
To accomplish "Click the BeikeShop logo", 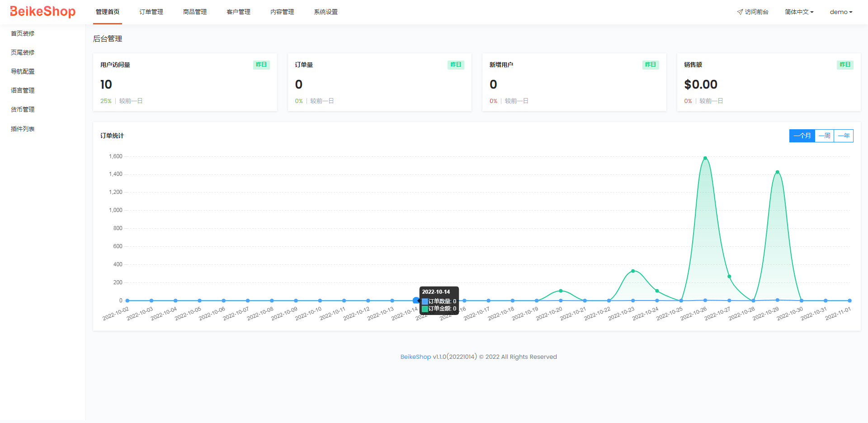I will point(42,12).
